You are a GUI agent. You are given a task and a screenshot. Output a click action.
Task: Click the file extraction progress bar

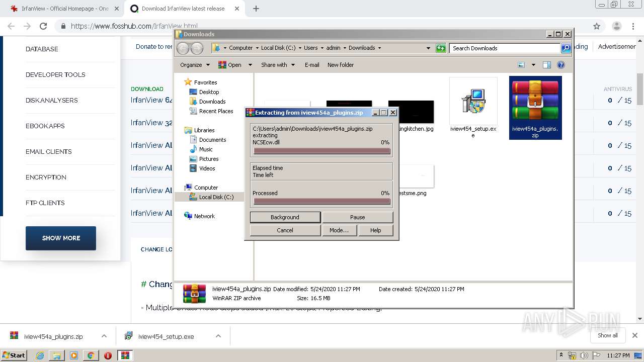point(322,151)
